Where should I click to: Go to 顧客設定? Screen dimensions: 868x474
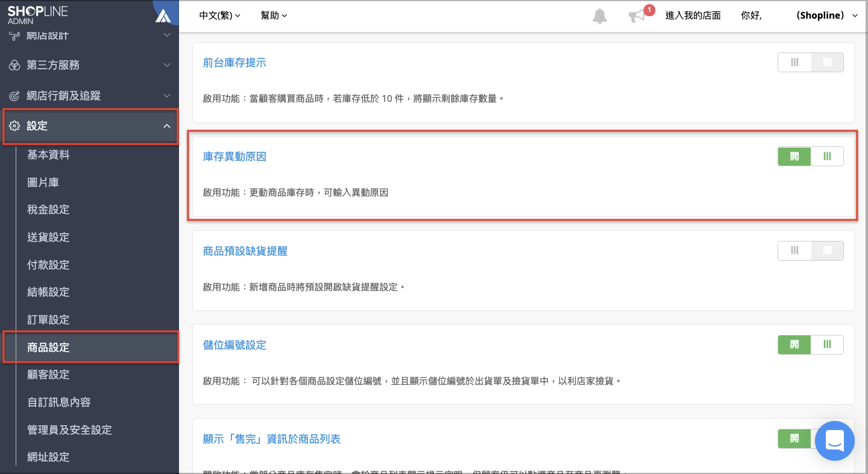(x=48, y=375)
